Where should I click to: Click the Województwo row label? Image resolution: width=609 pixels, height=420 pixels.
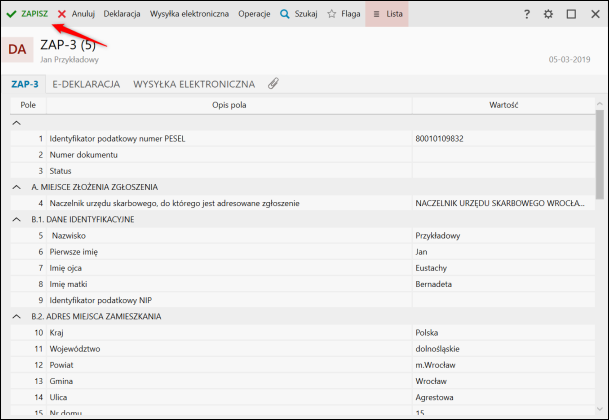click(75, 349)
